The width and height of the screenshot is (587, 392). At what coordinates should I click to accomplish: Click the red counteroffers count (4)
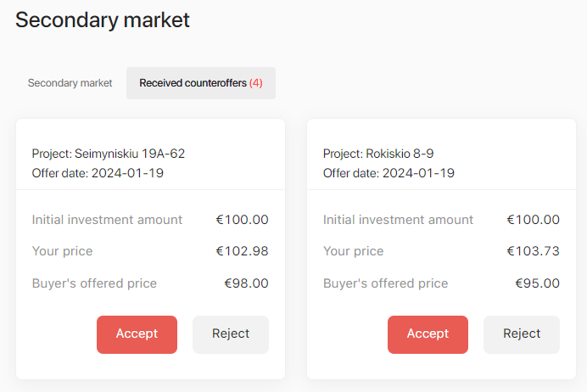click(256, 83)
